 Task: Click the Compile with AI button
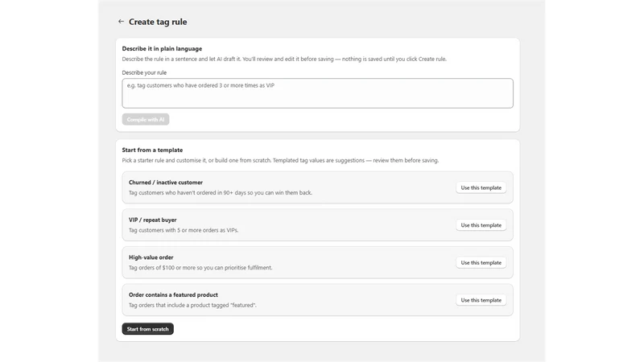146,119
